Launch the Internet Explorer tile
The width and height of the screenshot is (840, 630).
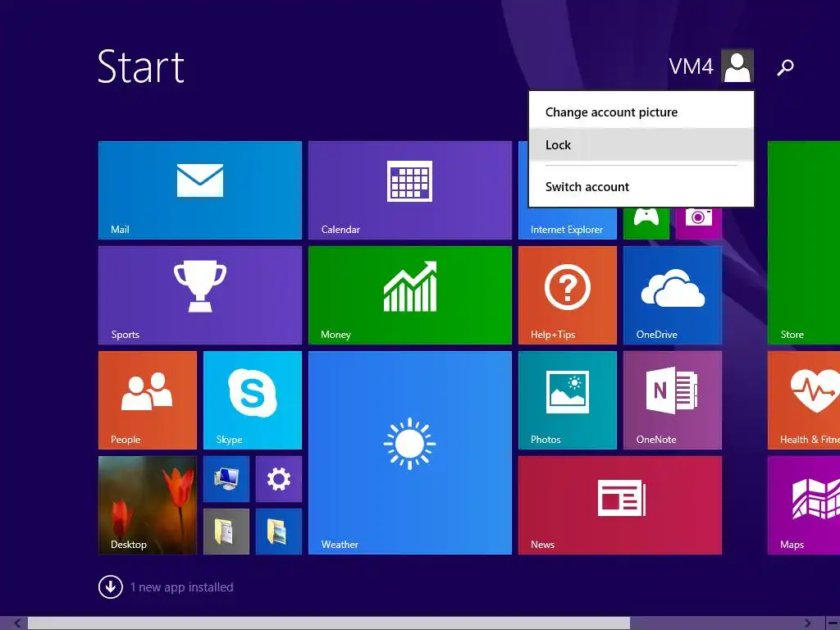(567, 224)
